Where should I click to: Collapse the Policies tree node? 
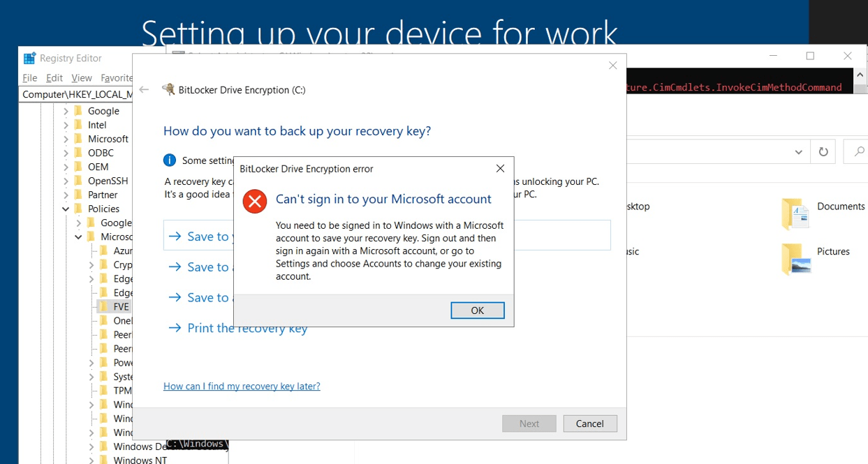(x=65, y=208)
